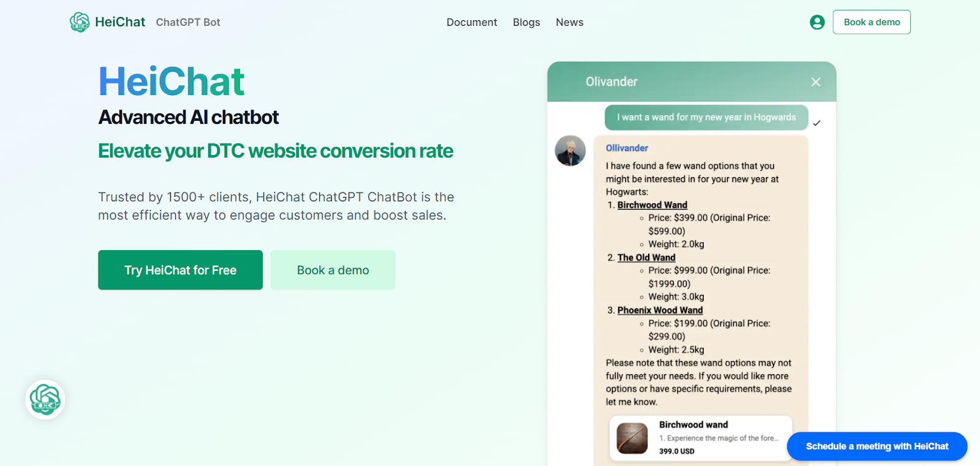Viewport: 980px width, 466px height.
Task: Click the Advanced AI chatbot subheading
Action: click(x=189, y=117)
